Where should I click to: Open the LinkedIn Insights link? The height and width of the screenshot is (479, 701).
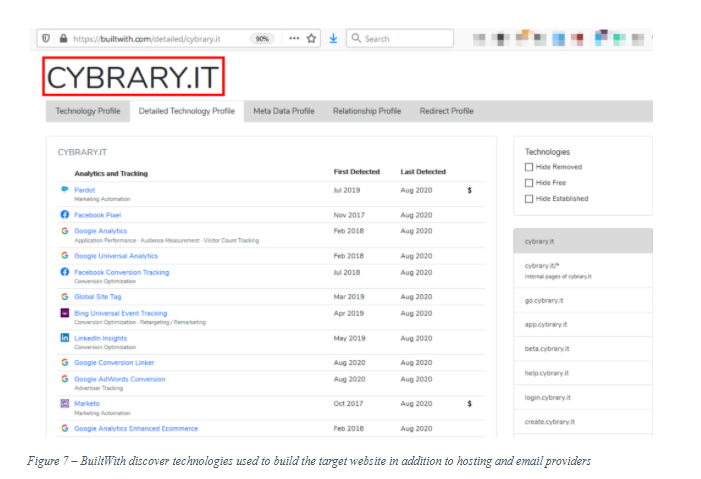(101, 338)
